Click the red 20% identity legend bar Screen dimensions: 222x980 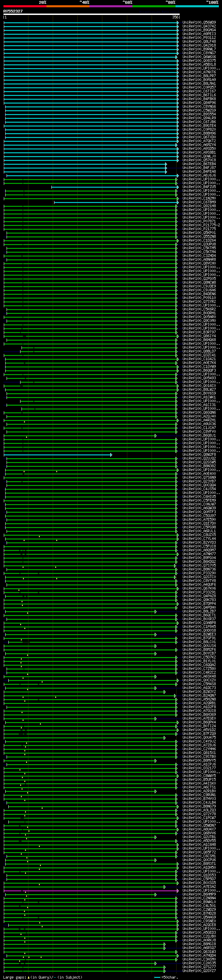click(25, 6)
